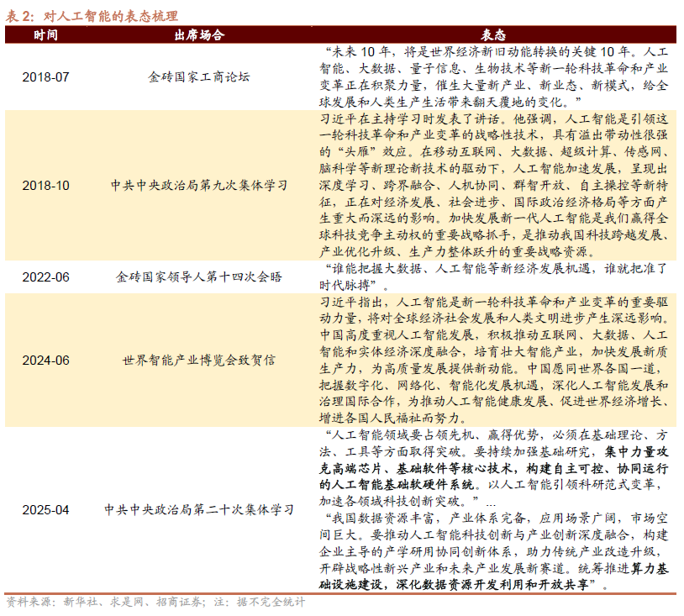684x616 pixels.
Task: Select the cell '金砖国家领导人第十四次会晤'
Action: click(199, 277)
